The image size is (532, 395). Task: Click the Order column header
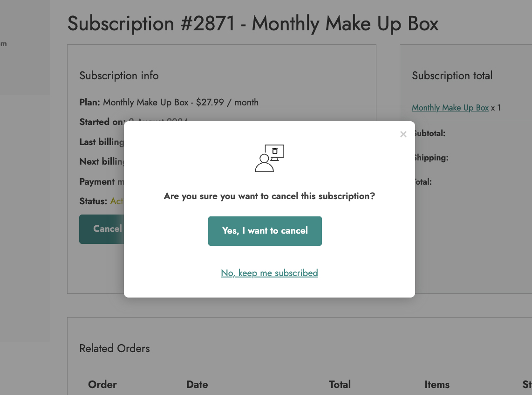pos(102,385)
